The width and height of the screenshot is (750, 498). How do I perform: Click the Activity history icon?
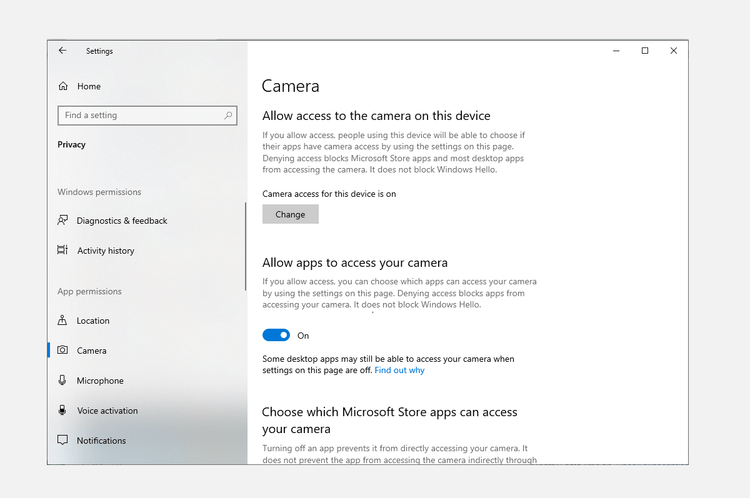tap(63, 250)
